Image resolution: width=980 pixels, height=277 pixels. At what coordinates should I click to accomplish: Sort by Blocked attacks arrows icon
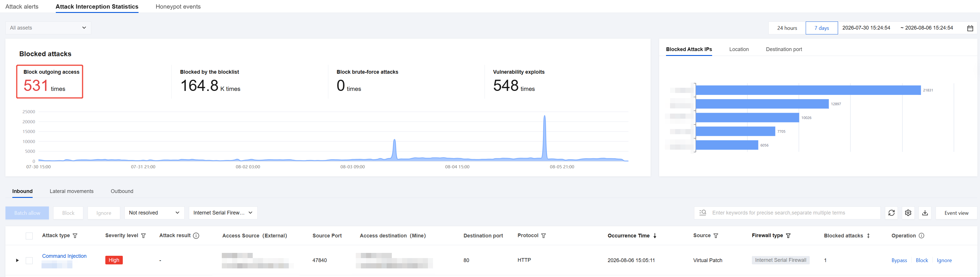click(x=868, y=236)
